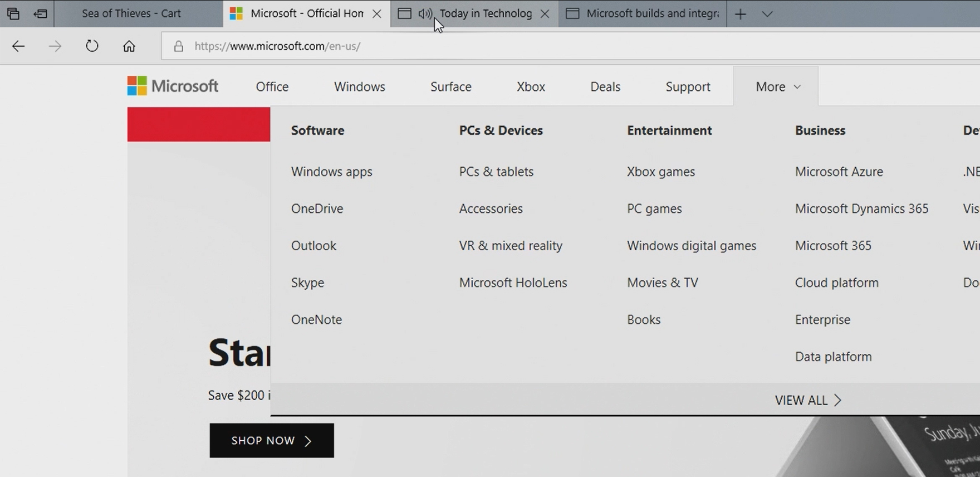The width and height of the screenshot is (980, 477).
Task: Collapse the More dropdown menu
Action: click(776, 86)
